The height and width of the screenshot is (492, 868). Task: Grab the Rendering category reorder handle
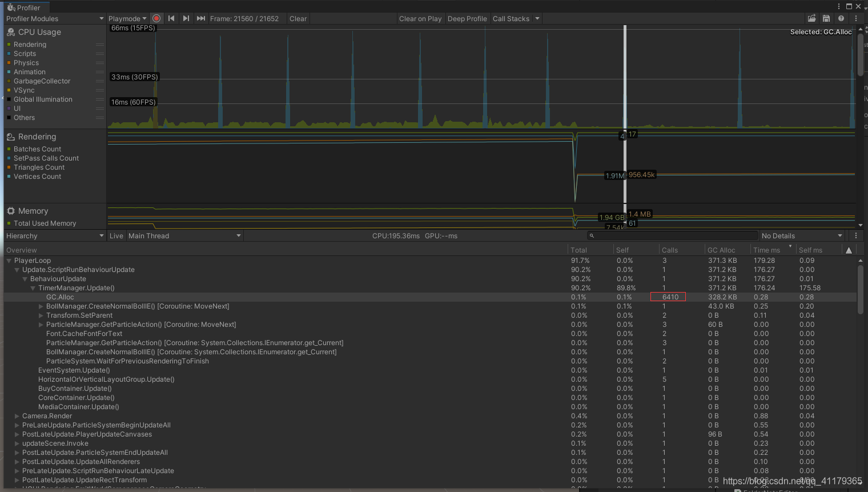100,45
